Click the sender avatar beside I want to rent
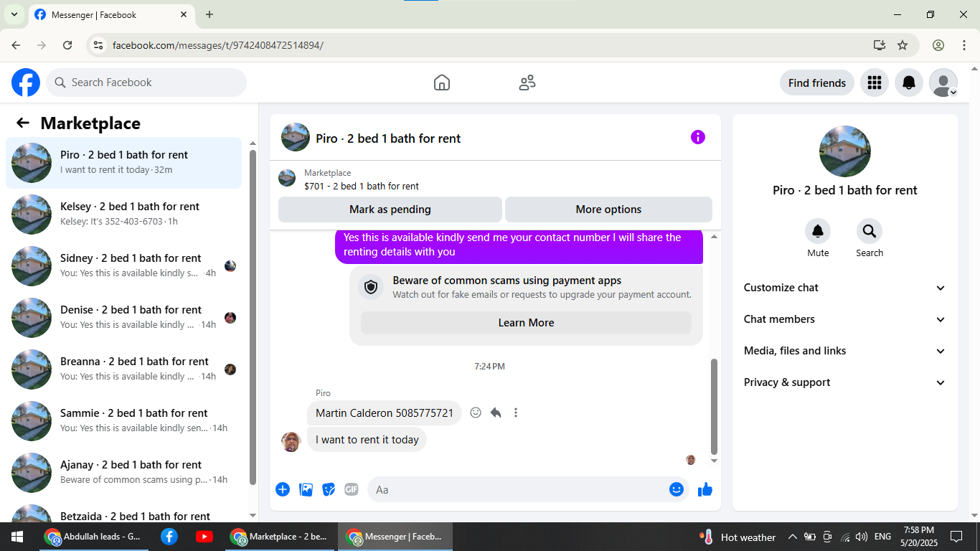This screenshot has height=551, width=980. point(291,441)
